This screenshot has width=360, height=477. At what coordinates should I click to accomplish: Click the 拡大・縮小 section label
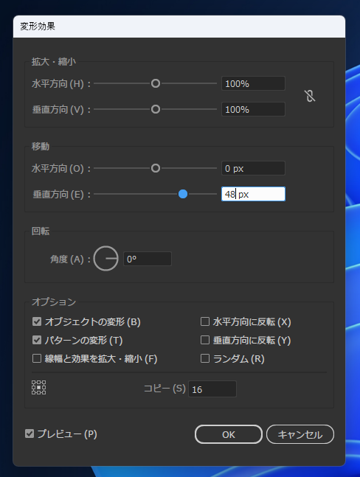click(54, 62)
